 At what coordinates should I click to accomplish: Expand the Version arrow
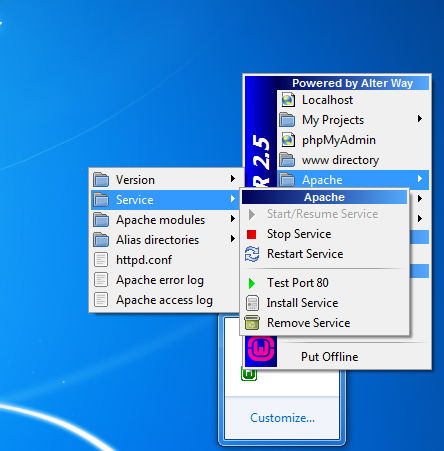pyautogui.click(x=233, y=179)
